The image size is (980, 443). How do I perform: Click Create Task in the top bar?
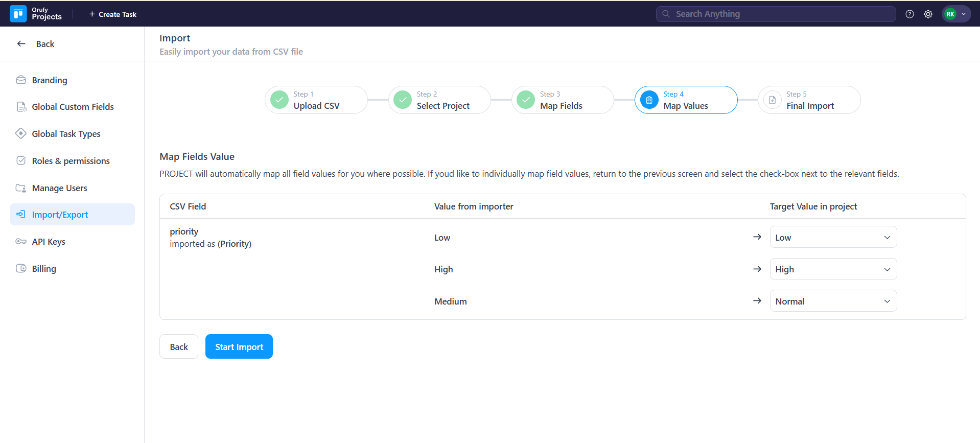point(113,14)
